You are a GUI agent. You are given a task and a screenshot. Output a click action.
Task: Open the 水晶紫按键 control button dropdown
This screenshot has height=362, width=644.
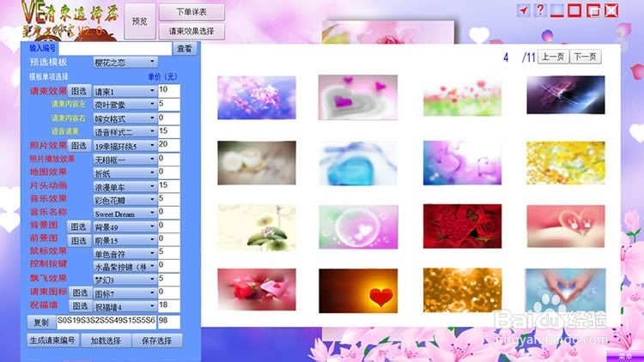[125, 267]
